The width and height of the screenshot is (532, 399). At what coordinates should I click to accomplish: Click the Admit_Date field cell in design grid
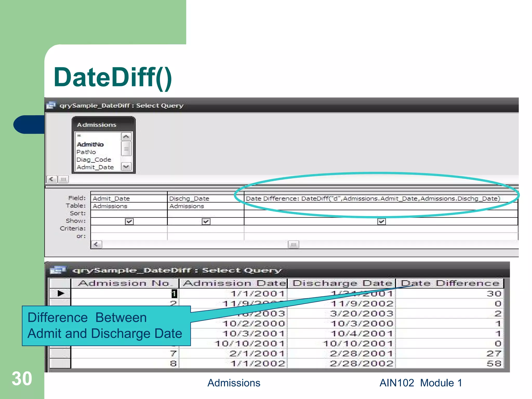[129, 198]
